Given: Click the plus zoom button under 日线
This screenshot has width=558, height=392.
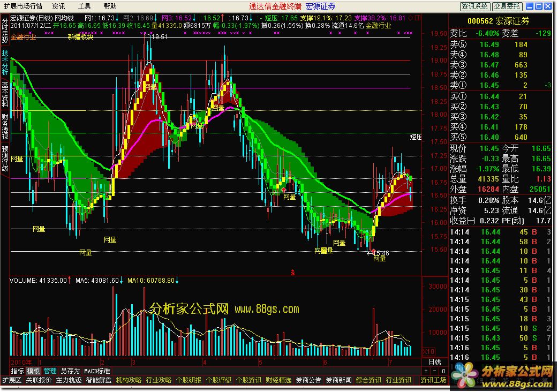Looking at the screenshot, I should tap(426, 371).
